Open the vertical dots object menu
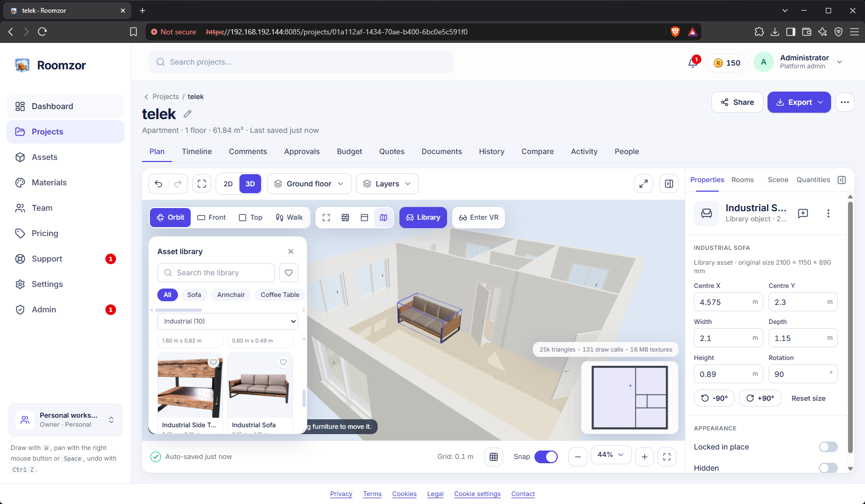865x504 pixels. (828, 213)
